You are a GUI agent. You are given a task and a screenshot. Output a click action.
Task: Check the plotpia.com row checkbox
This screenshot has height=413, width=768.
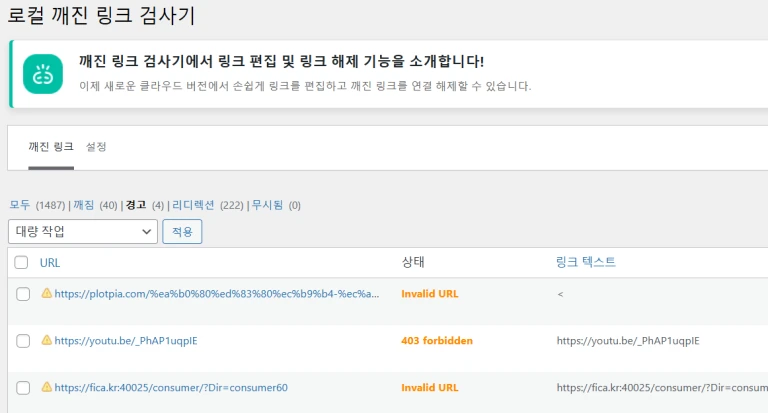coord(23,294)
